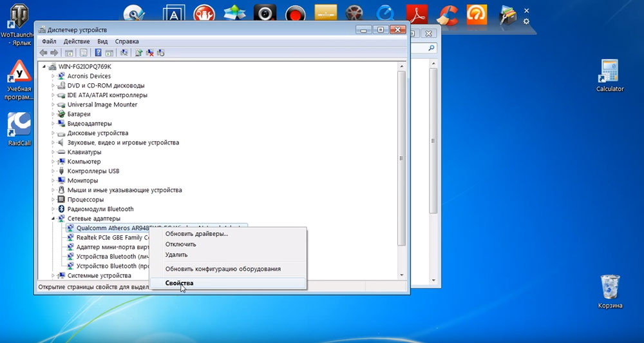
Task: Choose Обновить конфигурацию оборудования in context menu
Action: pyautogui.click(x=227, y=269)
